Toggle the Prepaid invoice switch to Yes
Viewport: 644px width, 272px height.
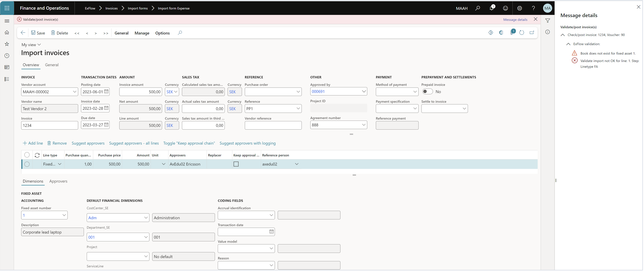click(x=427, y=91)
